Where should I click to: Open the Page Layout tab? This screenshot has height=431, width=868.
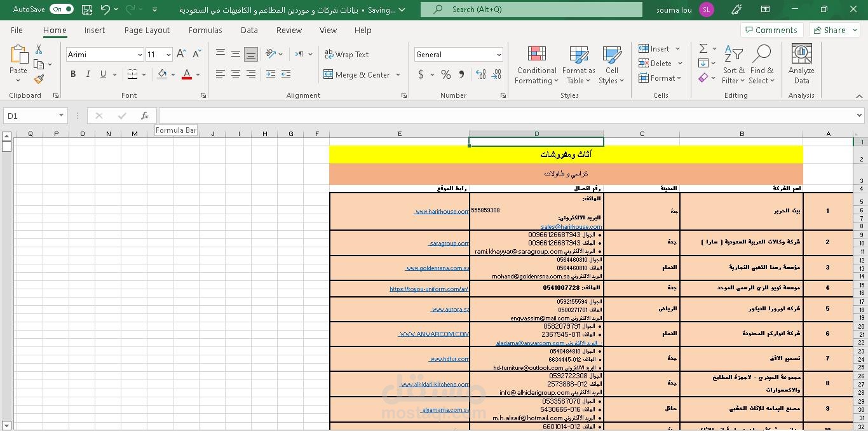pyautogui.click(x=147, y=30)
